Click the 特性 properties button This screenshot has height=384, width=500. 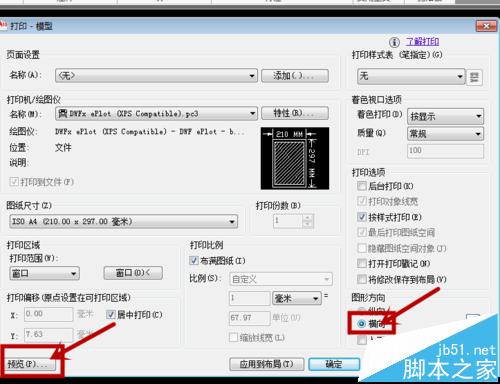point(295,113)
